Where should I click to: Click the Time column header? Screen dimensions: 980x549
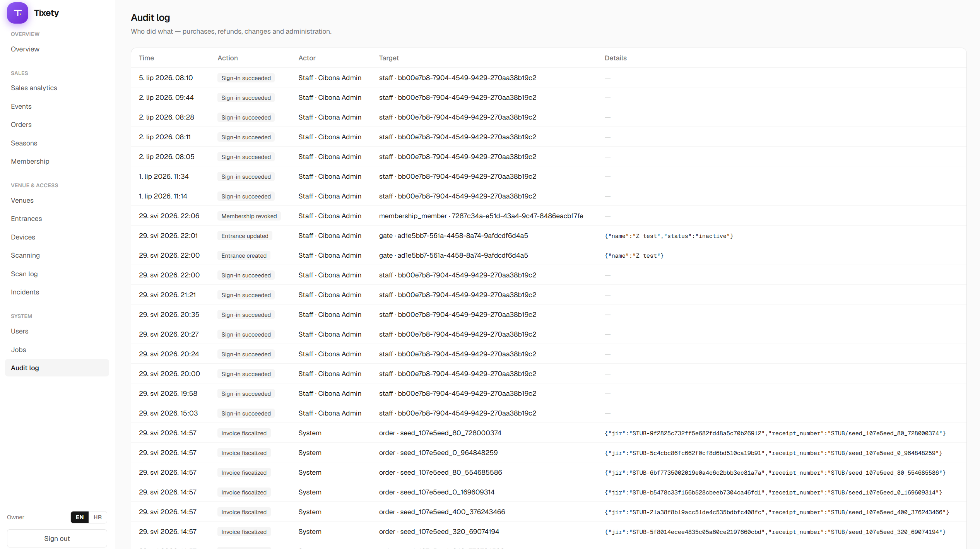tap(146, 58)
